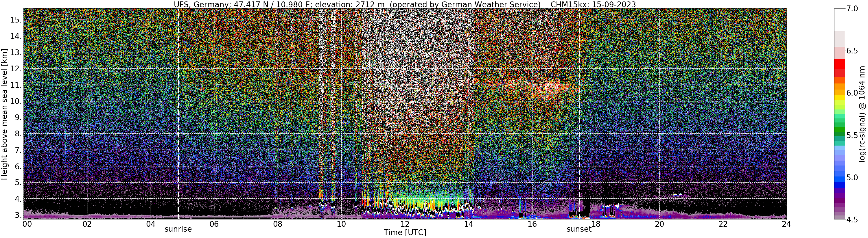Click the colorbar value '5.0'
This screenshot has height=238, width=868.
click(x=852, y=177)
